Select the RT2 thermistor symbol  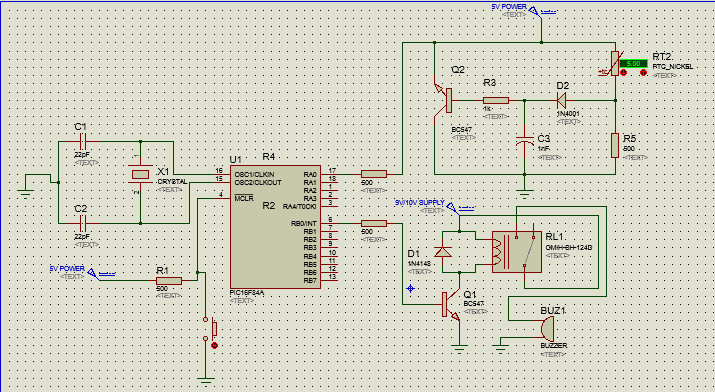(x=615, y=63)
